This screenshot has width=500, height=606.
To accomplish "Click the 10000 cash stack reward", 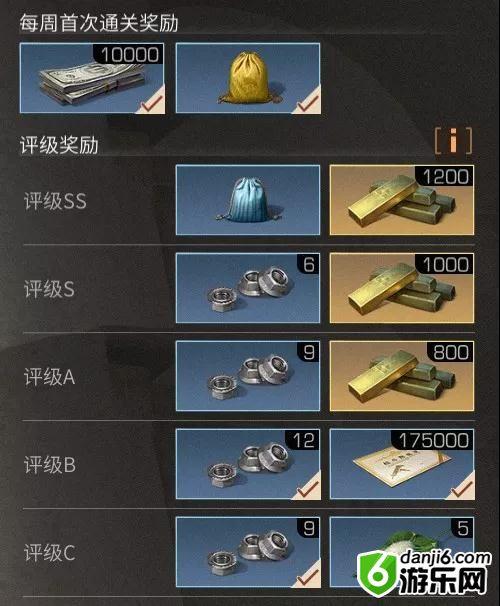I will [x=92, y=78].
